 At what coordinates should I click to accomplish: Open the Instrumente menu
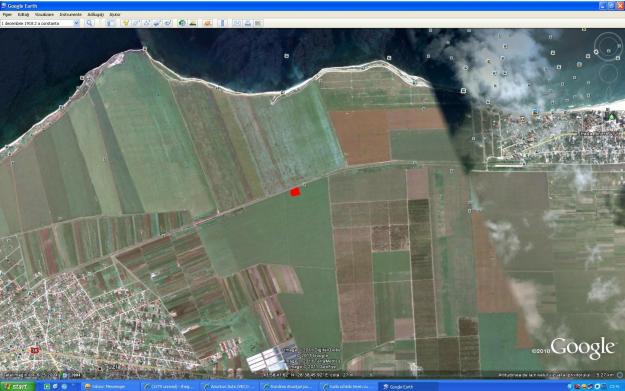coord(71,14)
